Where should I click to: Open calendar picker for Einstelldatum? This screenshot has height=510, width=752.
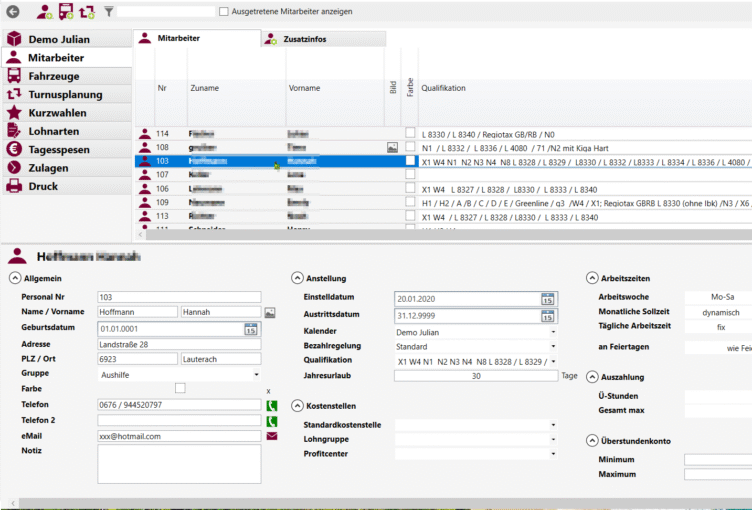[x=547, y=298]
